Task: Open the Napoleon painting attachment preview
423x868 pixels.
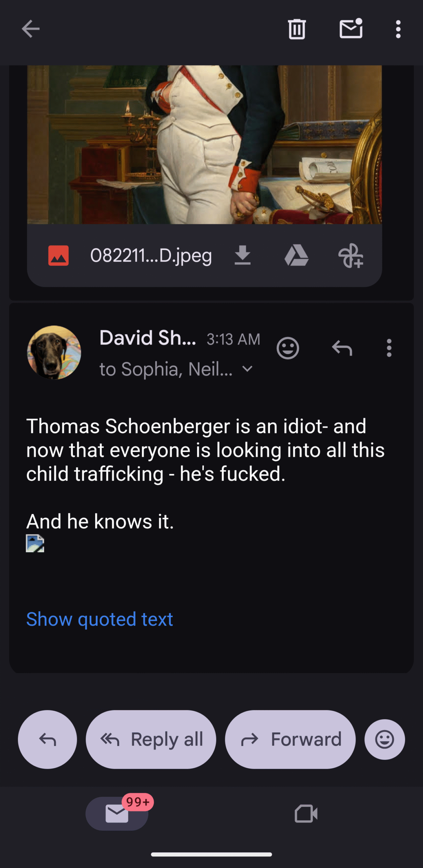Action: (x=204, y=144)
